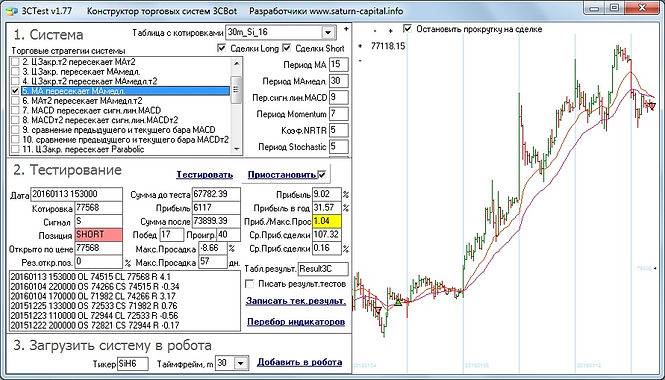Click the blue dot marker beside 77118.15
Screen dimensions: 665x380
point(360,46)
